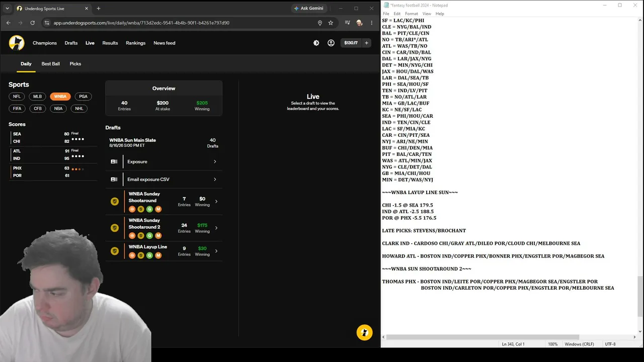This screenshot has width=644, height=362.
Task: Switch to the Best Ball tab
Action: [51, 64]
